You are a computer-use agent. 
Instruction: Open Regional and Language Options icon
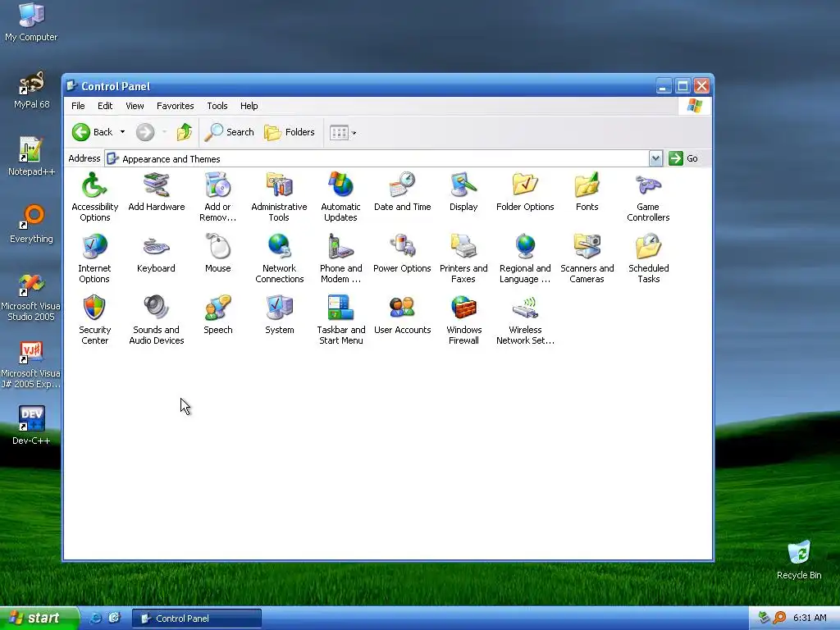click(x=525, y=258)
